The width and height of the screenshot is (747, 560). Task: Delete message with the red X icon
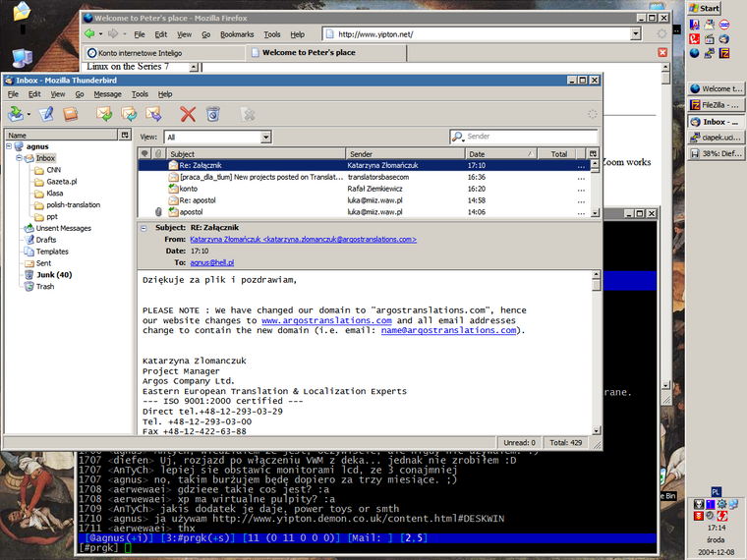click(x=188, y=114)
